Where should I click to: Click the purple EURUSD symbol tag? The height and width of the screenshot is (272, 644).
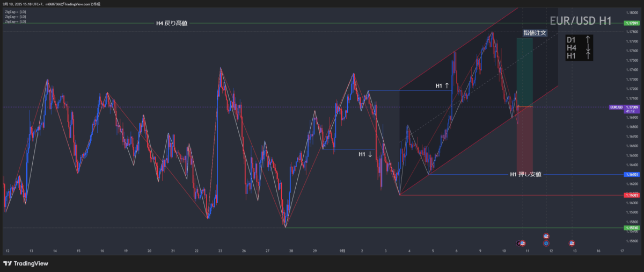[x=616, y=108]
